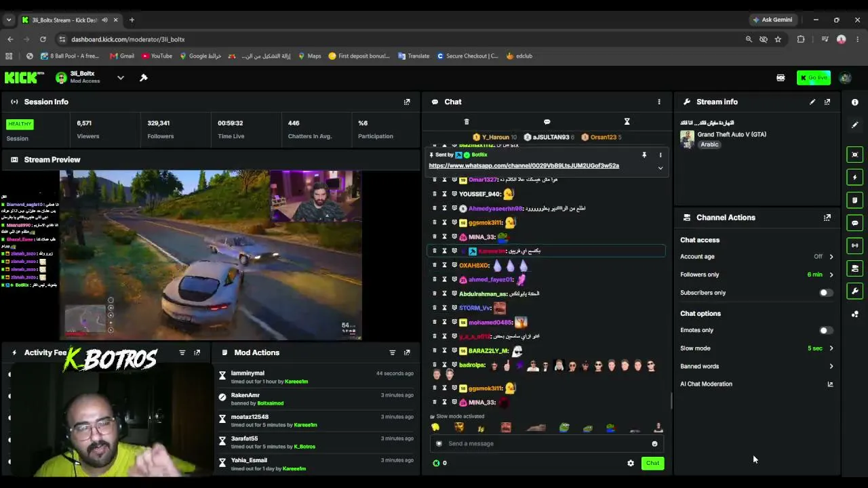Click the green Chat send button
Screen dimensions: 868x488
click(652, 464)
